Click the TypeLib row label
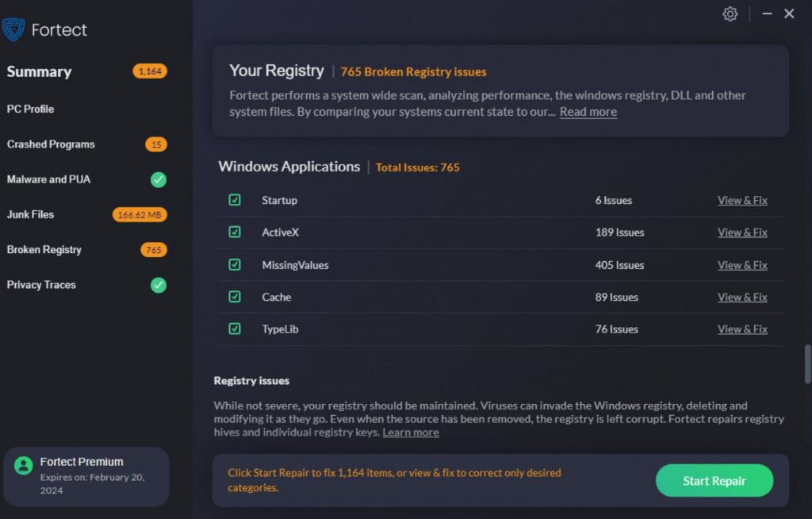812x519 pixels. pyautogui.click(x=280, y=329)
